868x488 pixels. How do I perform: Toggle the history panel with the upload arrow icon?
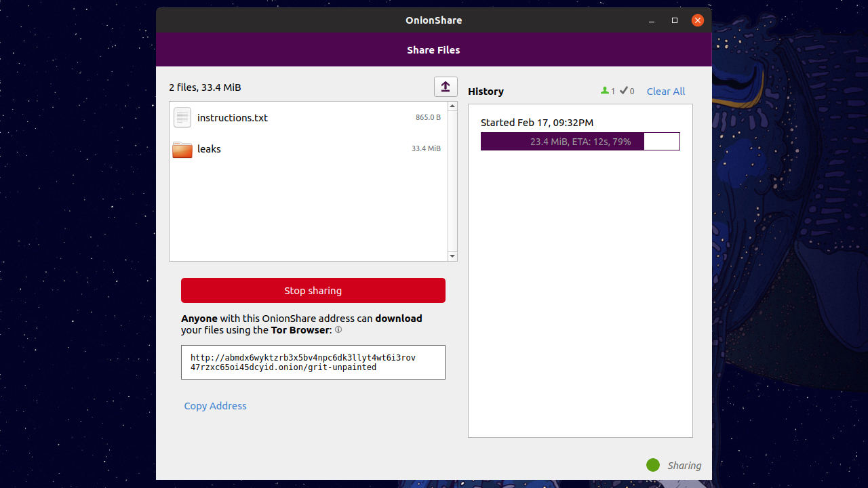click(x=446, y=87)
